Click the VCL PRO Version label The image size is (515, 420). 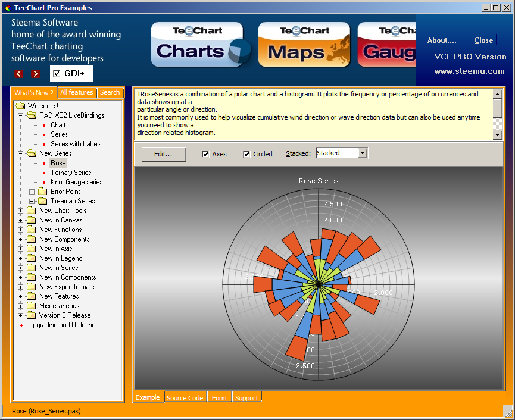click(470, 57)
